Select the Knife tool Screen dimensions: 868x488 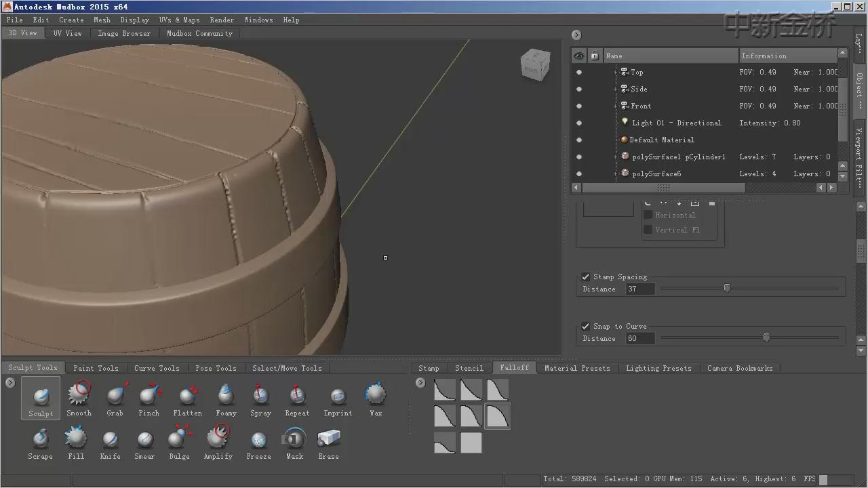coord(111,443)
